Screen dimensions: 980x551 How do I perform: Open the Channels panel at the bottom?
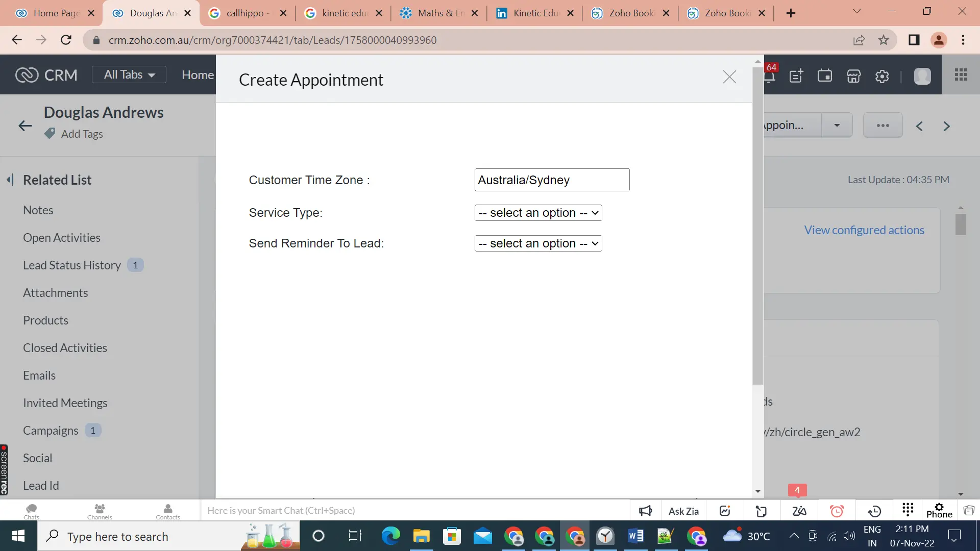(x=99, y=511)
